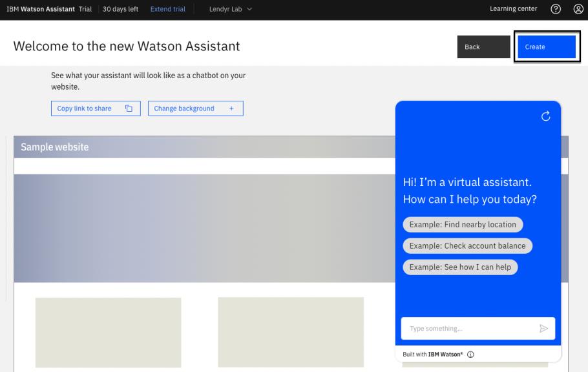Click IBM Watson Assistant title in header
The width and height of the screenshot is (588, 372).
tap(41, 9)
